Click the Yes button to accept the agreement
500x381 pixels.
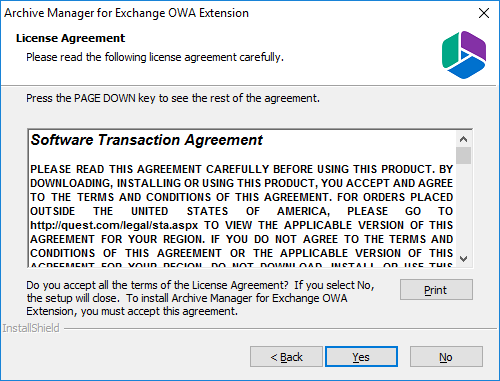[361, 357]
